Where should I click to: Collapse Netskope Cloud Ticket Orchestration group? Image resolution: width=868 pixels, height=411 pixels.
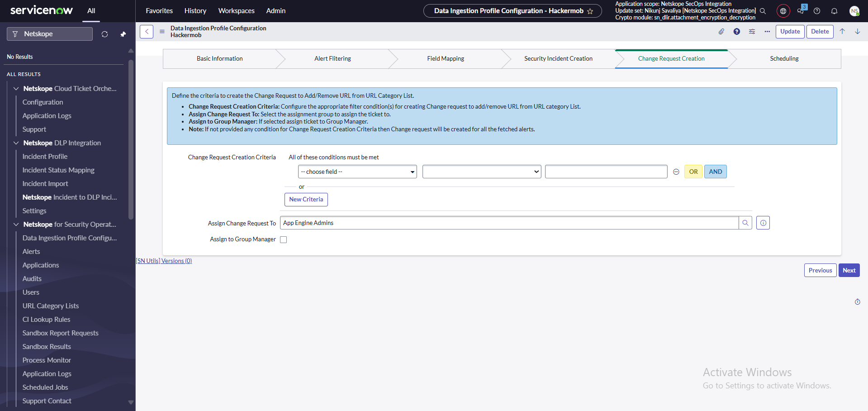tap(16, 89)
